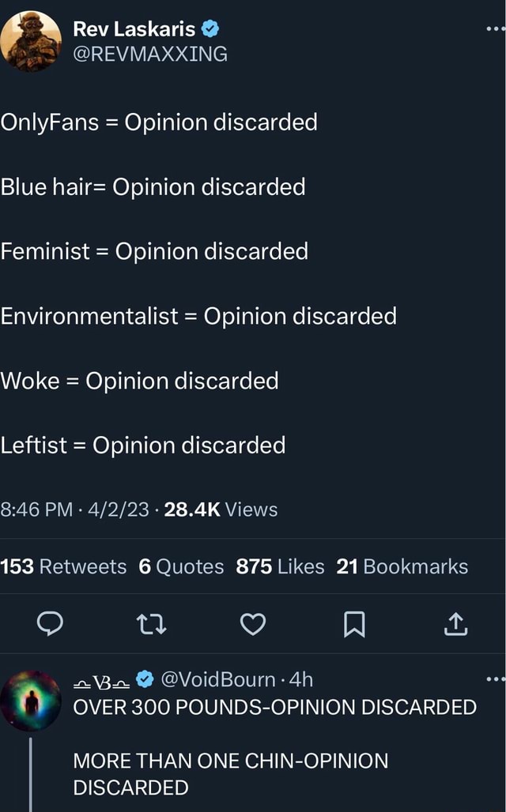Click Rev Laskaris display name
The width and height of the screenshot is (506, 812).
[x=134, y=30]
